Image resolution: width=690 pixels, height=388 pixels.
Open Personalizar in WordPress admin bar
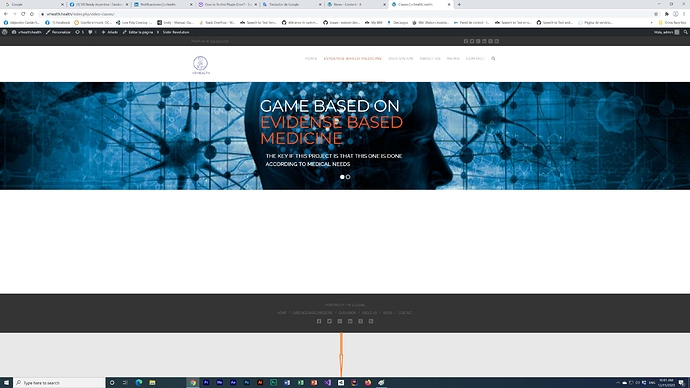coord(58,32)
